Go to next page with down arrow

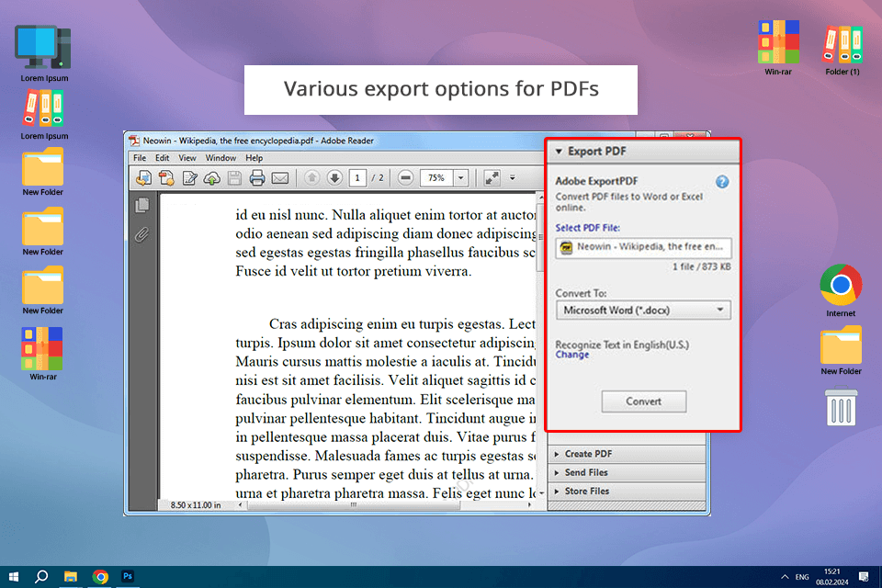(x=334, y=178)
